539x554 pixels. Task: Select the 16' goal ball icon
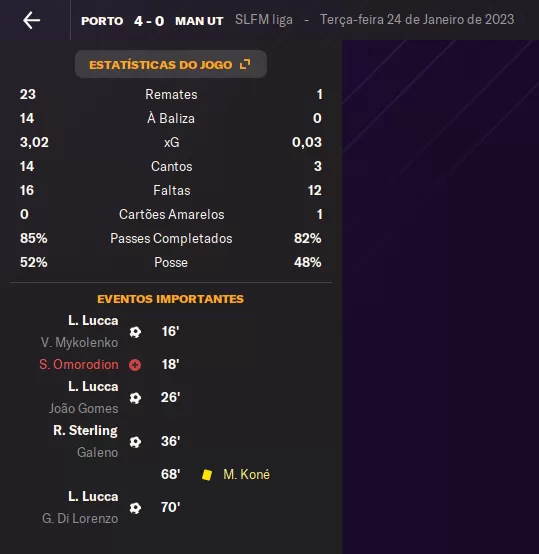(135, 332)
